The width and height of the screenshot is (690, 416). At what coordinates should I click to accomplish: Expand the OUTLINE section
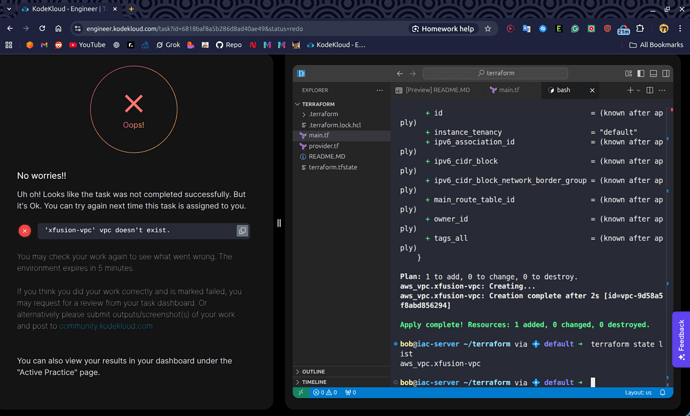tap(313, 372)
